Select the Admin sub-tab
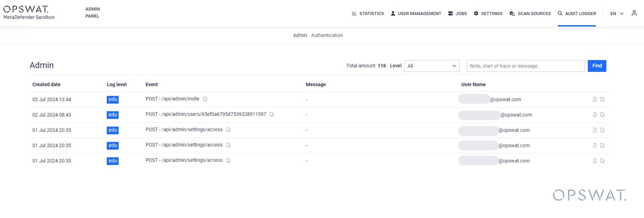 pos(300,35)
